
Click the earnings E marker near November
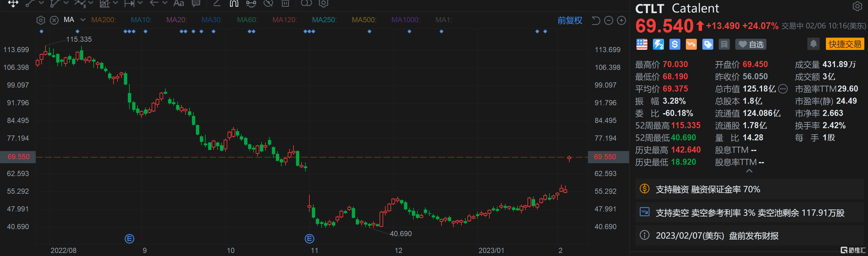[309, 239]
